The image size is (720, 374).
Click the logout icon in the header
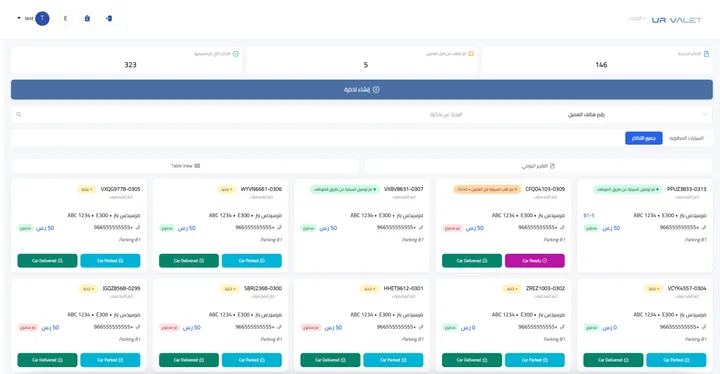pyautogui.click(x=109, y=18)
